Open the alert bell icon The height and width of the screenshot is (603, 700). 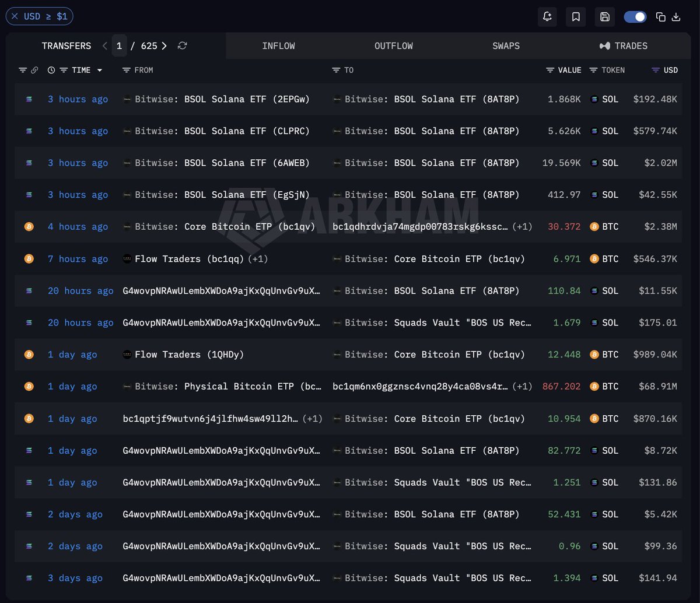[x=547, y=17]
